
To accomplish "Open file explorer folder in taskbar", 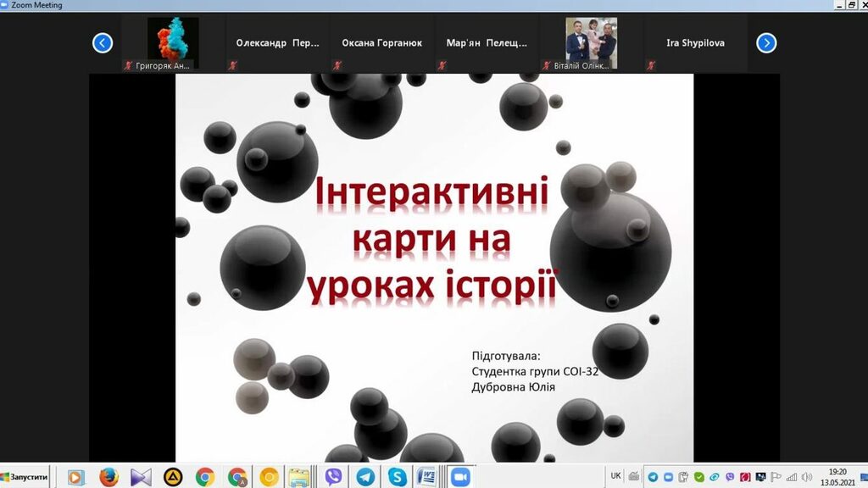I will tap(298, 477).
